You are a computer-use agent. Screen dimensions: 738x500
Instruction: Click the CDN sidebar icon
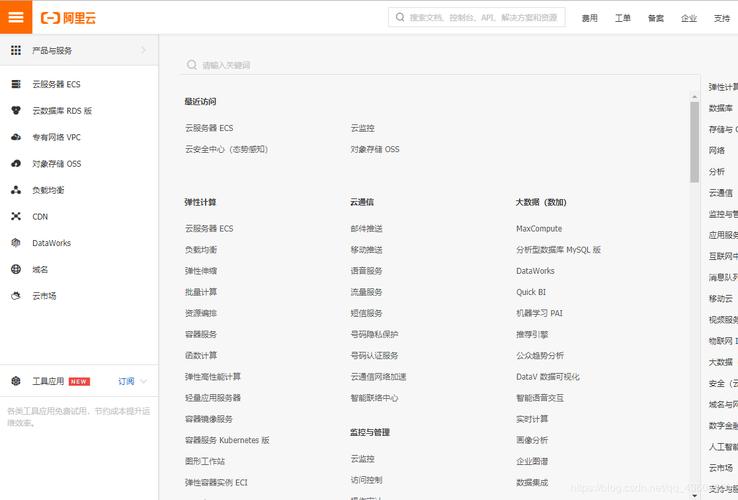pyautogui.click(x=16, y=217)
